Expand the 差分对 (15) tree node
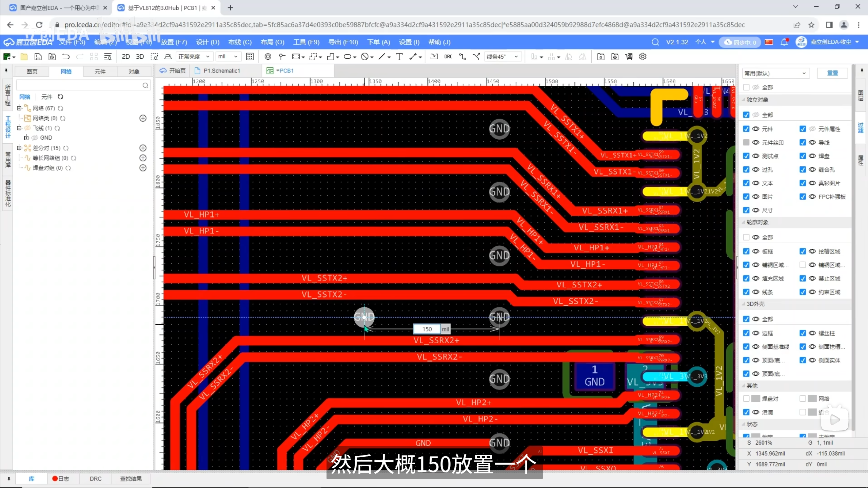 tap(19, 148)
